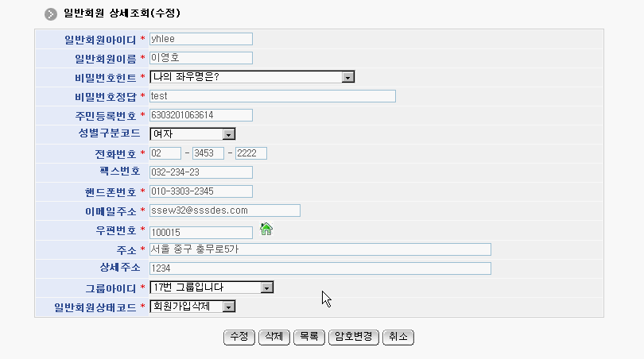Click the 상세주소 input field
The height and width of the screenshot is (359, 644).
[320, 268]
